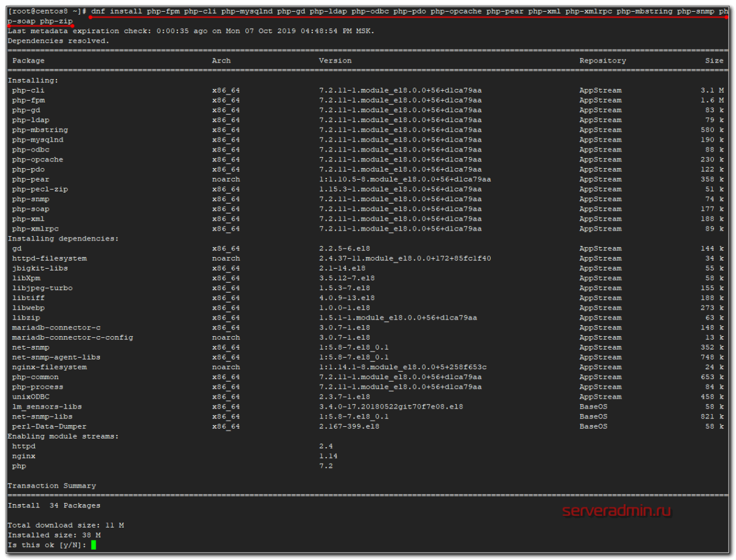Click the php 7.2 module stream entry

click(x=17, y=466)
